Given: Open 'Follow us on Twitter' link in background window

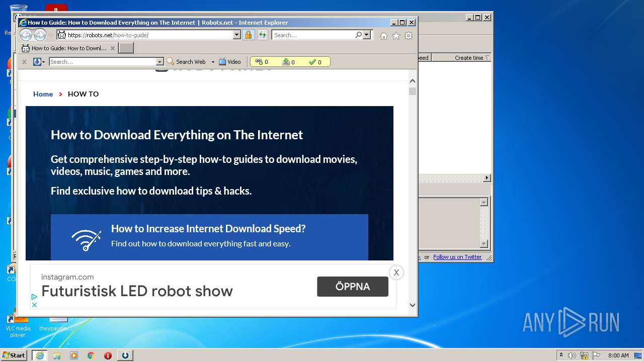Looking at the screenshot, I should 457,257.
